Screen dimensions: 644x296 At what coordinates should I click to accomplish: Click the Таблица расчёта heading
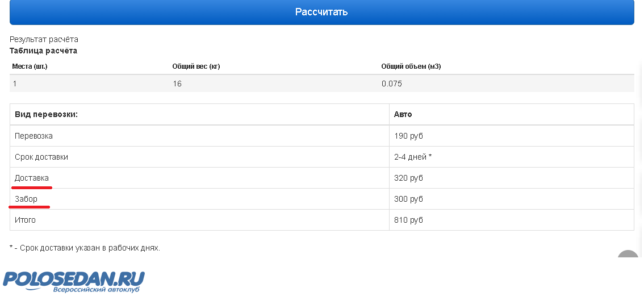(43, 51)
